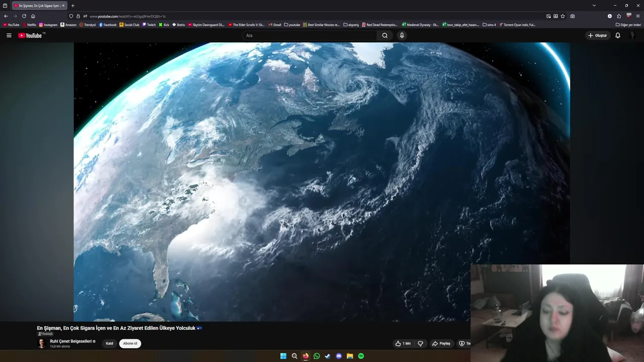Open the site permissions icon beside the padlock
Viewport: 644px width, 362px height.
85,16
